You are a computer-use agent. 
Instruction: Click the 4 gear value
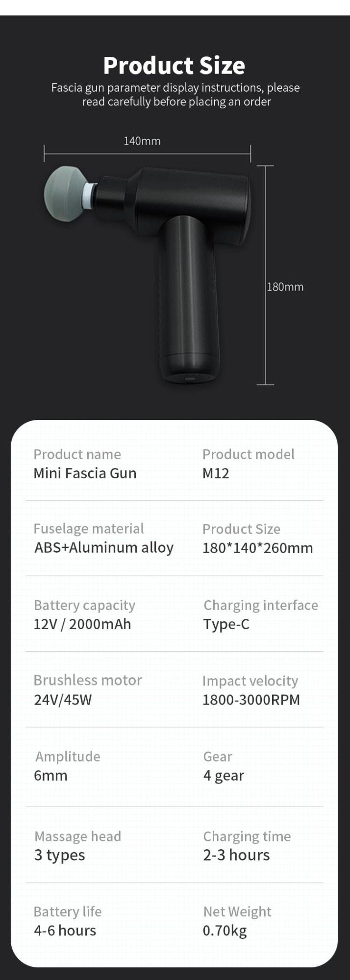point(224,775)
